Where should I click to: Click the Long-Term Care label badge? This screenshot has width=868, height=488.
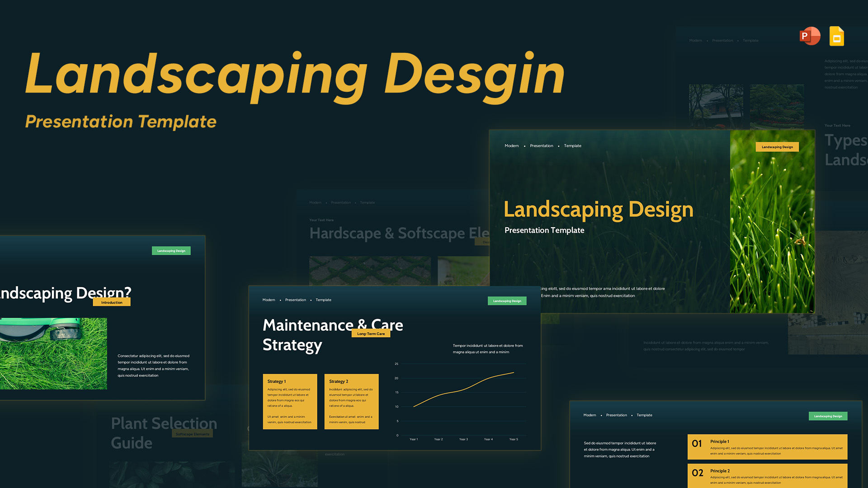[371, 333]
